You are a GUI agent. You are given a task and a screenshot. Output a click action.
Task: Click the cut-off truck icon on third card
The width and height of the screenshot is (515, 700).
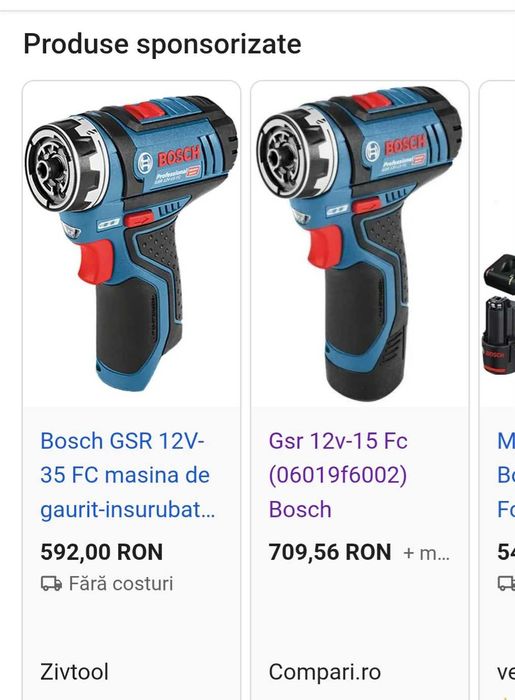[x=507, y=583]
